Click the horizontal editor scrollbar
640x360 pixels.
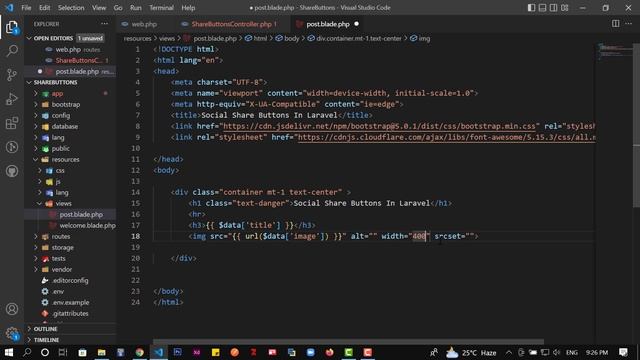348,342
